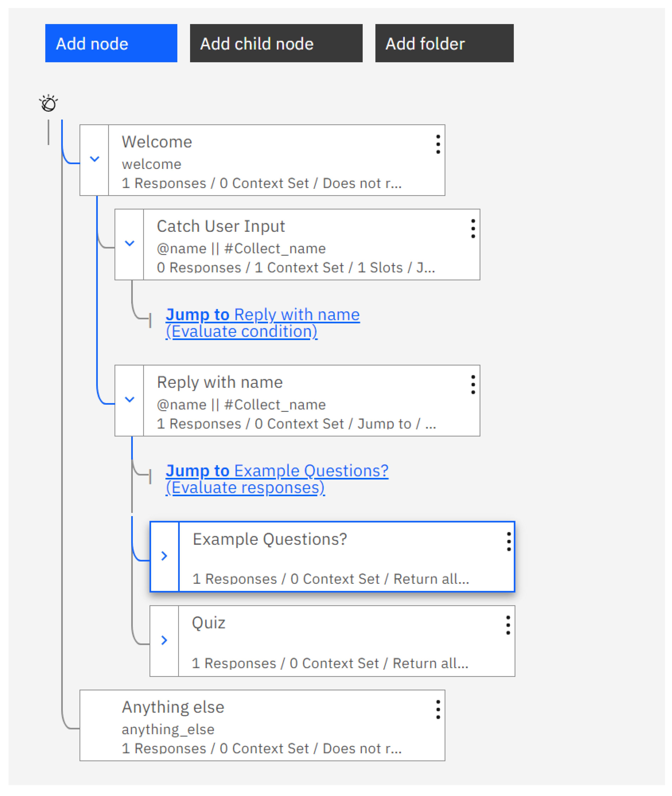Collapse the Welcome node children
Image resolution: width=672 pixels, height=796 pixels.
click(95, 159)
